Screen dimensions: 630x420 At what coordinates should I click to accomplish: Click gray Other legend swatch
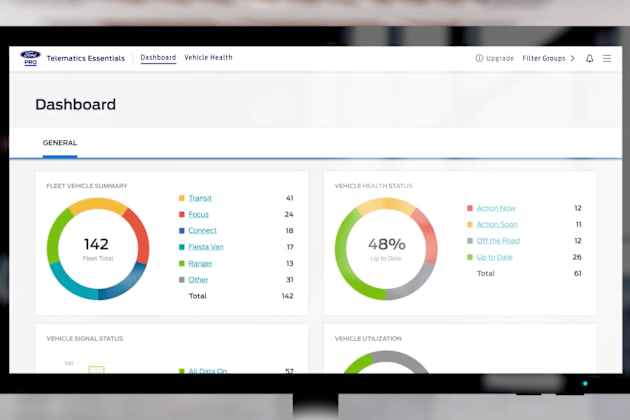(x=182, y=279)
